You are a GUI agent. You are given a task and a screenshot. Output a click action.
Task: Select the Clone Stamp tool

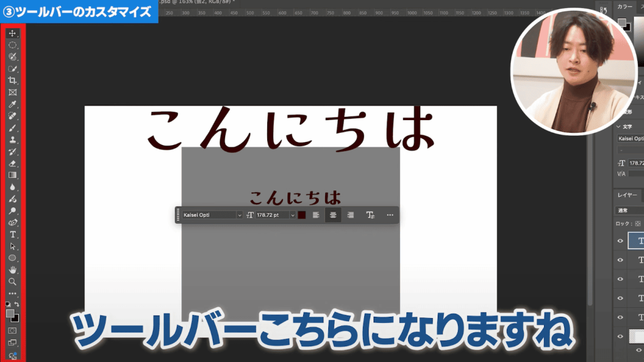[13, 140]
